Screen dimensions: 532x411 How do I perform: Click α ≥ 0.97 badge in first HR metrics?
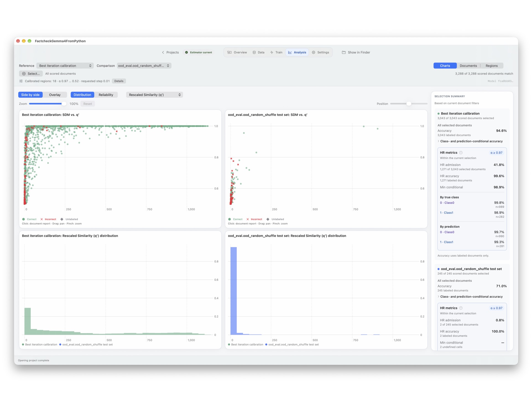click(497, 153)
